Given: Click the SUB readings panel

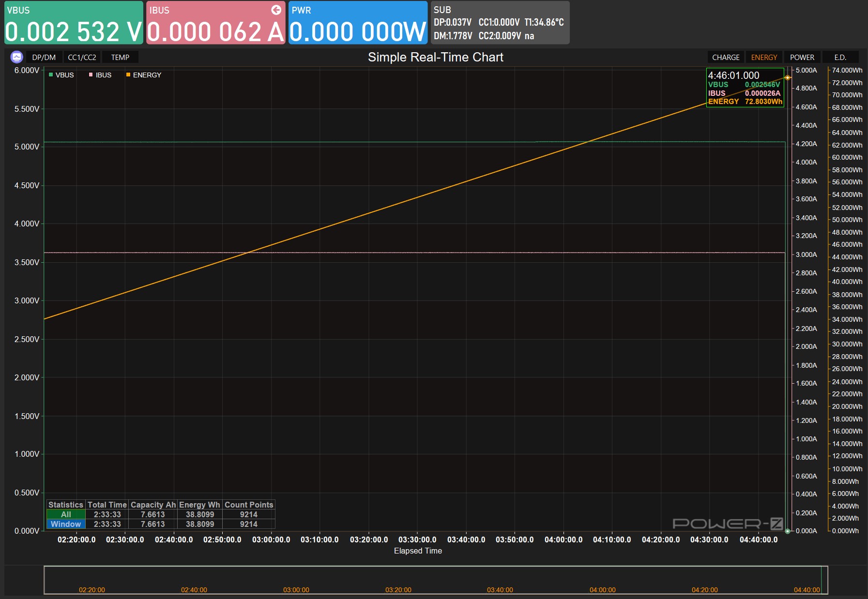Looking at the screenshot, I should click(x=500, y=23).
